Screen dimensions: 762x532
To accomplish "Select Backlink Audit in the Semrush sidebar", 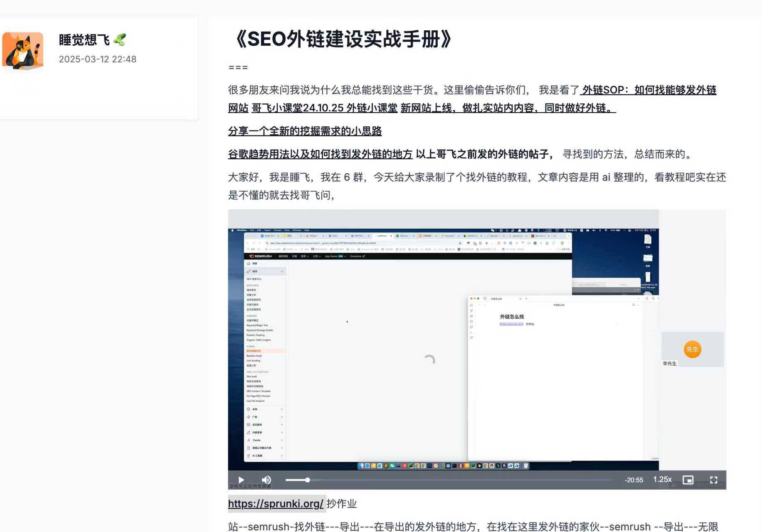I will pos(254,356).
